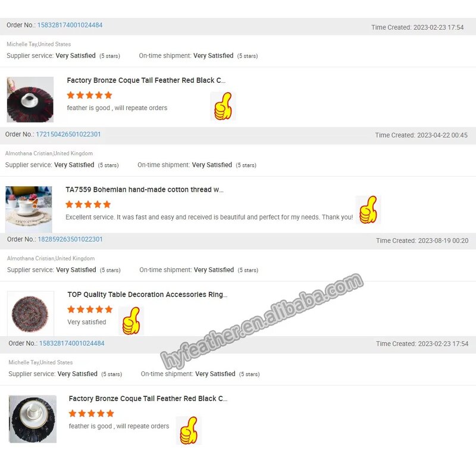Open order number 172150426501022301 link
476x476 pixels.
pos(68,134)
